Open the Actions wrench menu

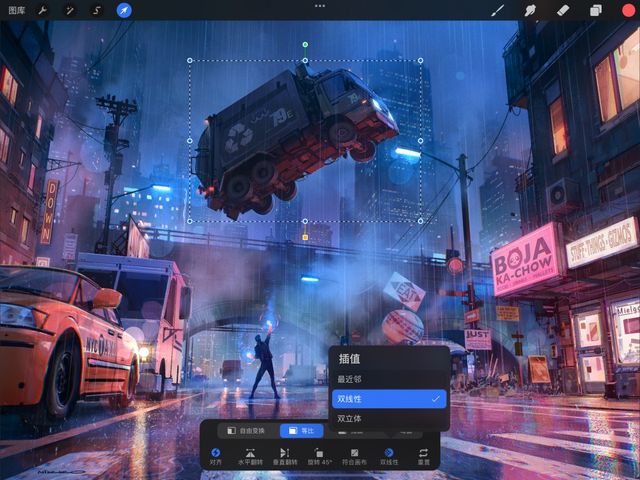42,10
